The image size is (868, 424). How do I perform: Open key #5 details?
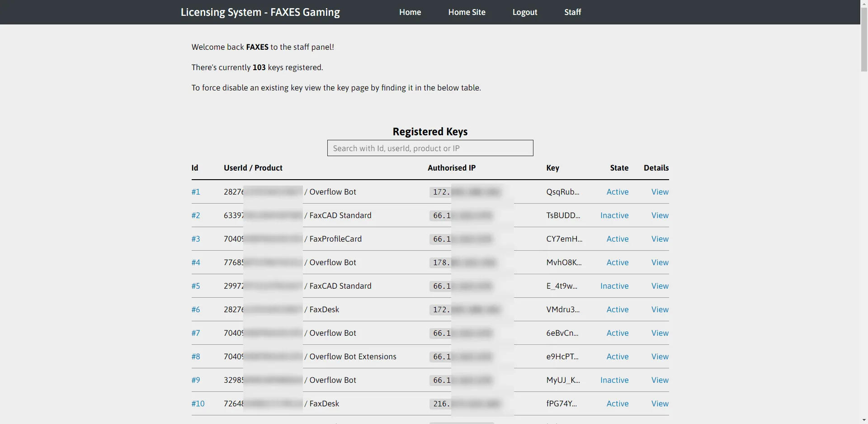tap(196, 286)
